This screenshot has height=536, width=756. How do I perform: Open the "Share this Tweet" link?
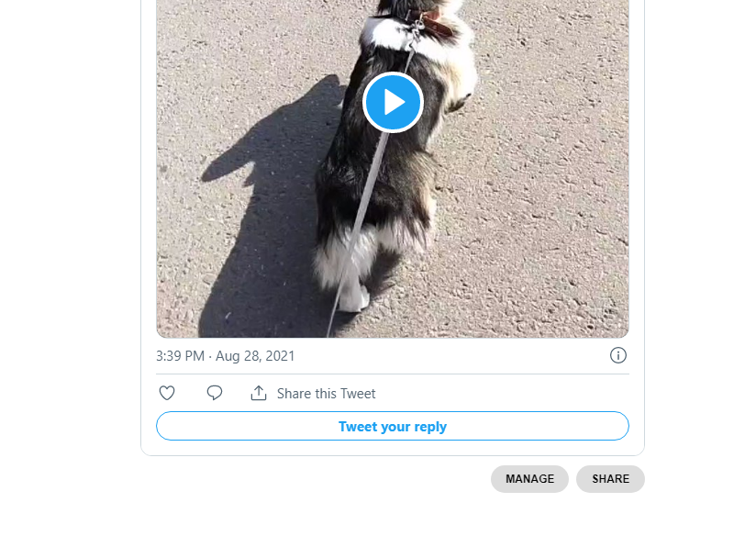(326, 394)
